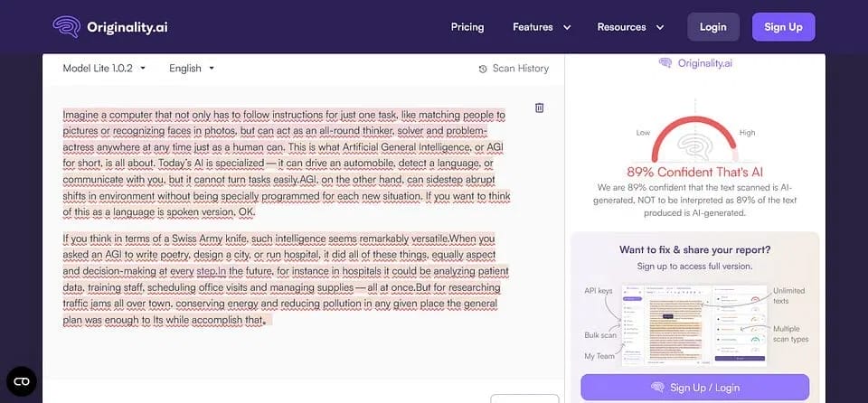
Task: Click the Login button
Action: point(712,27)
